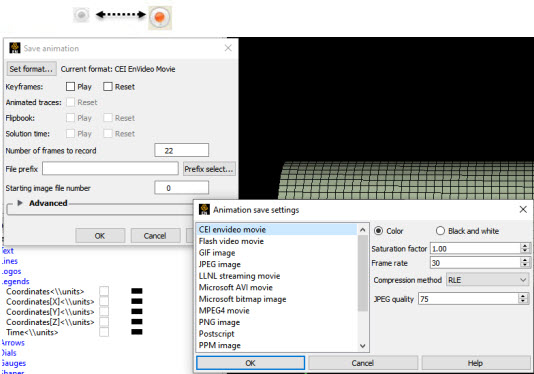Image resolution: width=534 pixels, height=374 pixels.
Task: Click format list scroll up arrow
Action: (x=363, y=230)
